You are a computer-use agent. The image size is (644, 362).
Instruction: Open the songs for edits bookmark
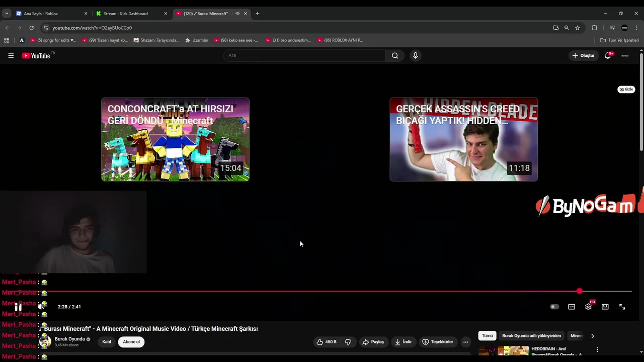[53, 40]
